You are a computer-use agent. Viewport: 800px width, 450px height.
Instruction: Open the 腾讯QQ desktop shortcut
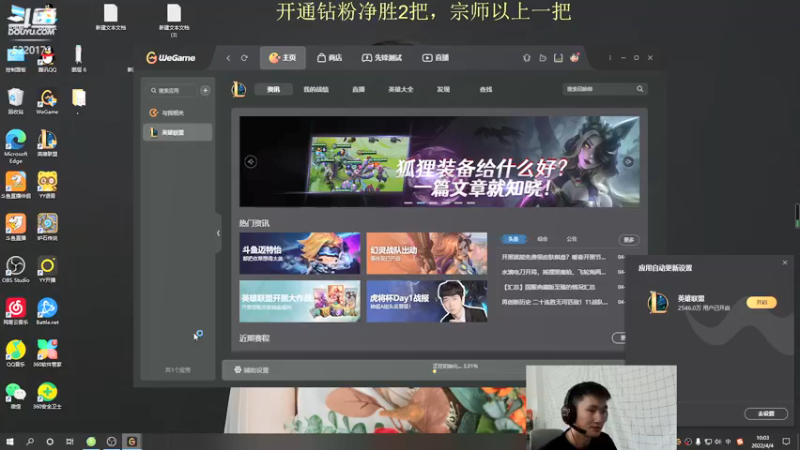(x=47, y=62)
